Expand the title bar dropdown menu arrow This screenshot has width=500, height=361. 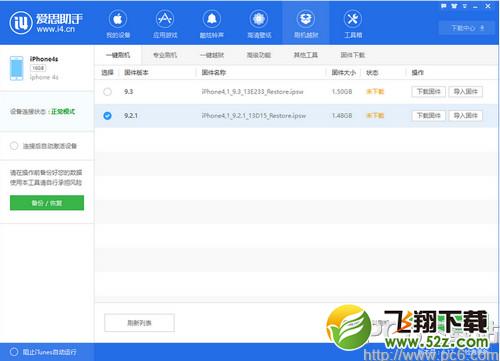465,6
